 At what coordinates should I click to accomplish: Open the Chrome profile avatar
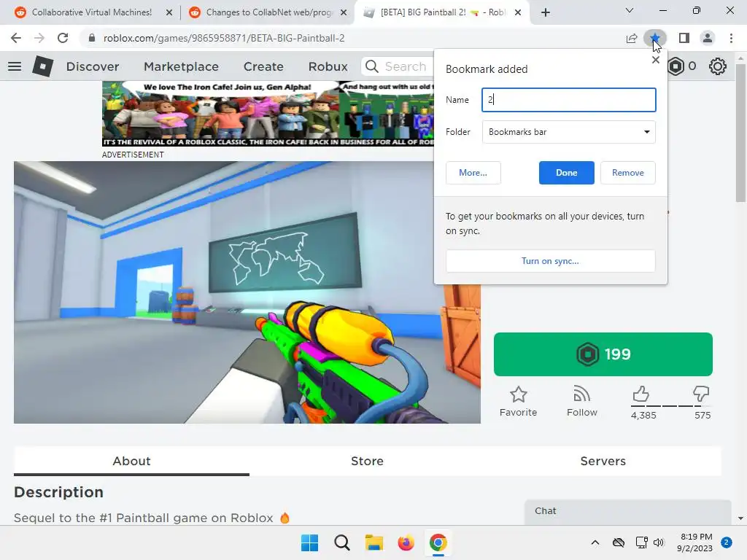(708, 38)
